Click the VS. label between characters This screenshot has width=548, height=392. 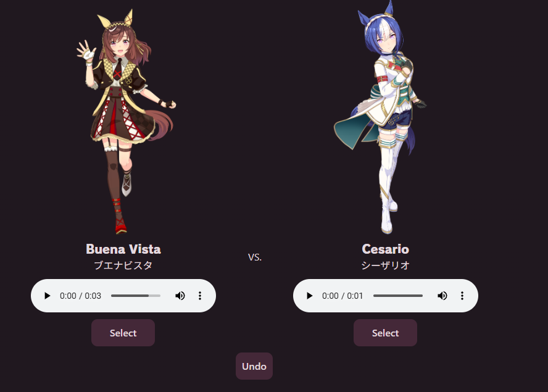click(255, 257)
